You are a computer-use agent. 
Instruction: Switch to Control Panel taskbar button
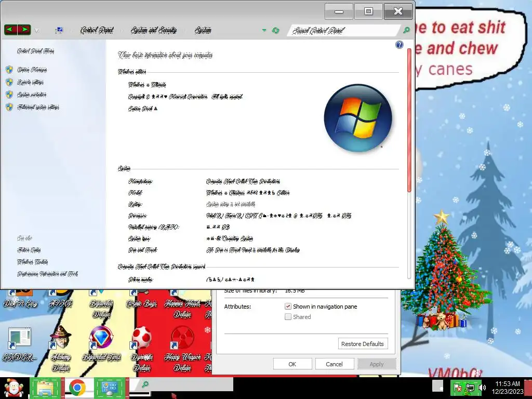click(x=109, y=388)
